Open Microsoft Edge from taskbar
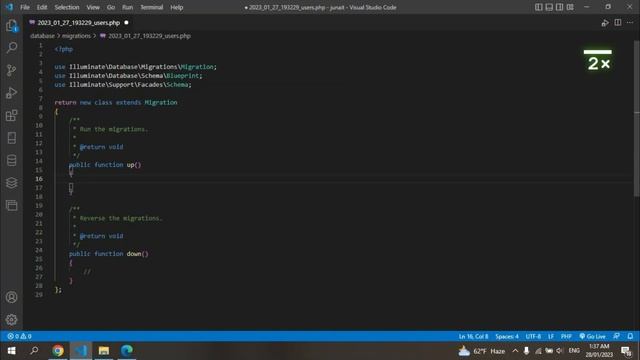The width and height of the screenshot is (640, 360). (127, 351)
